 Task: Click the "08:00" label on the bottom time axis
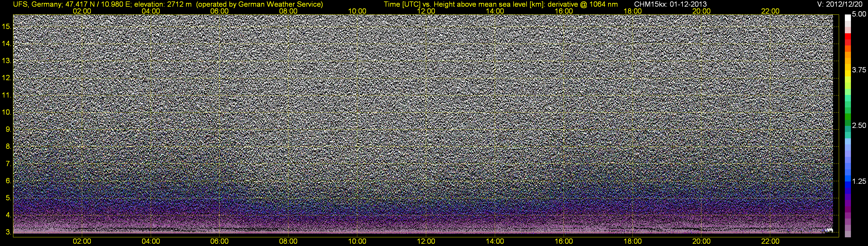pos(288,241)
